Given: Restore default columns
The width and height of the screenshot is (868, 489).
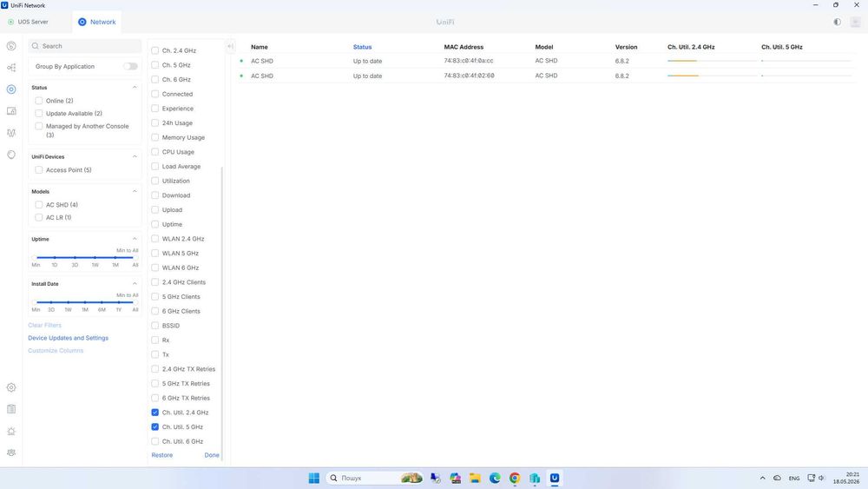Looking at the screenshot, I should tap(162, 455).
